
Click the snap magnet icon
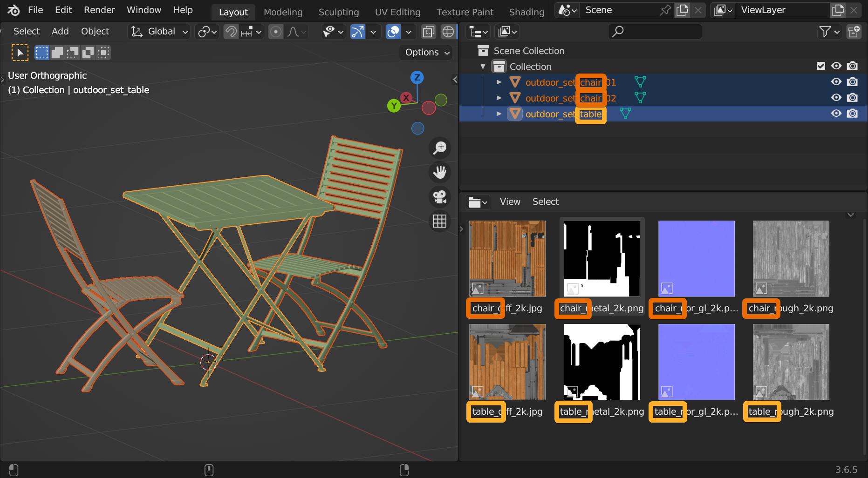point(231,32)
